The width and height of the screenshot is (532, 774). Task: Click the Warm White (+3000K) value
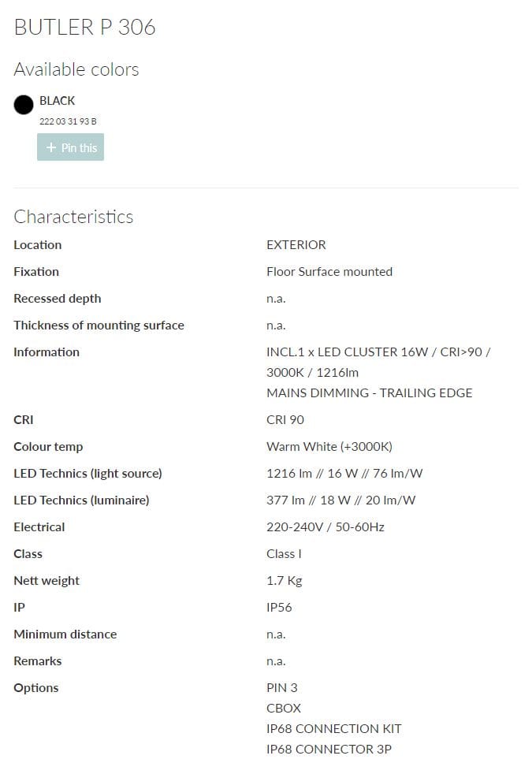point(329,447)
